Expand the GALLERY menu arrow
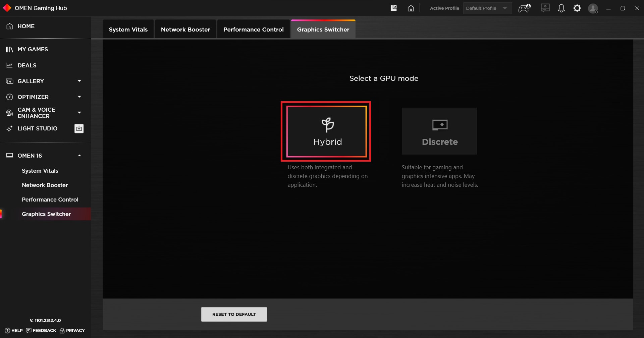 (x=79, y=81)
